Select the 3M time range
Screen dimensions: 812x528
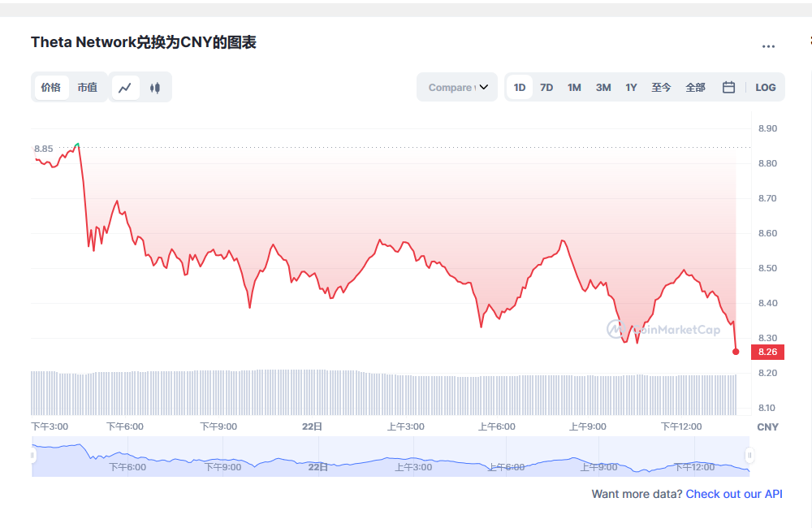click(x=603, y=87)
